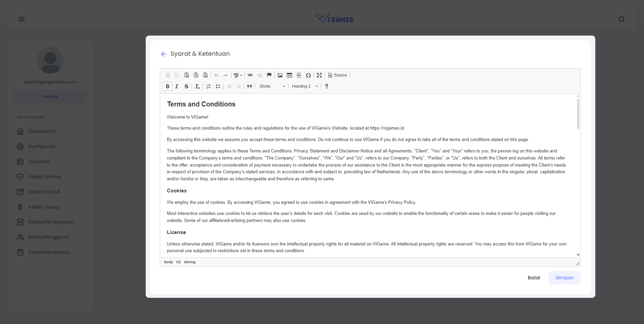The width and height of the screenshot is (644, 324).
Task: Open Dashboard in sidebar
Action: tap(42, 131)
